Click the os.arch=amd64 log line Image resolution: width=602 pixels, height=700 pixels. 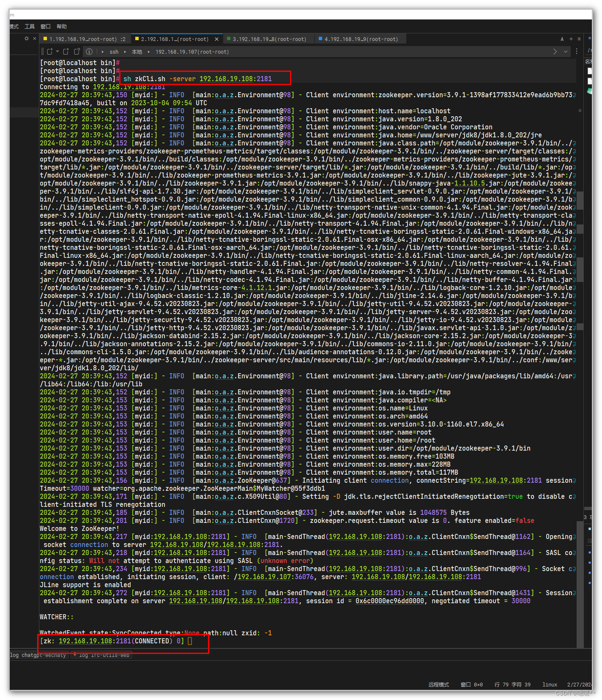point(234,416)
